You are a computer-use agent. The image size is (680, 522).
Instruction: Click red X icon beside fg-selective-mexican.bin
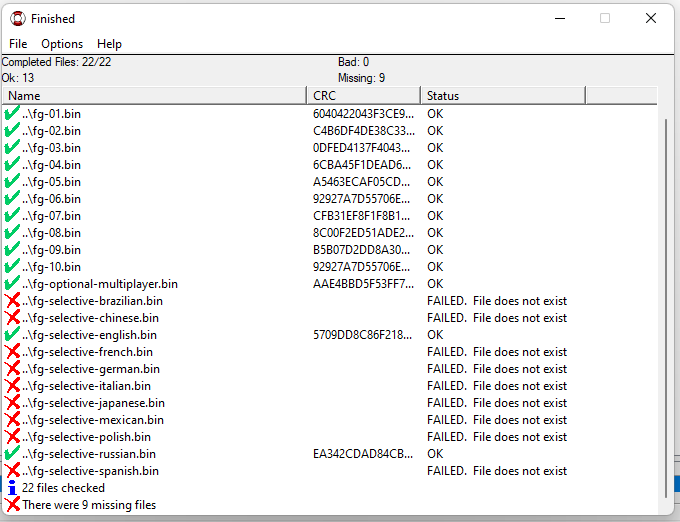coord(12,419)
